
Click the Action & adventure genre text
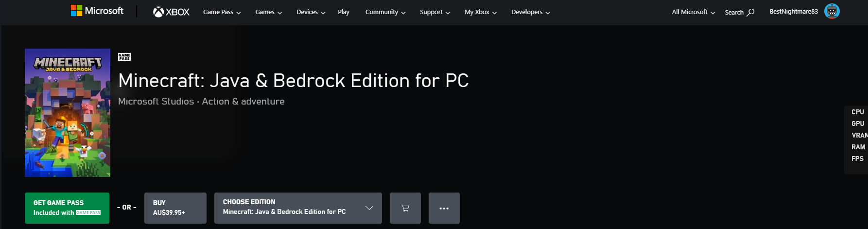243,101
